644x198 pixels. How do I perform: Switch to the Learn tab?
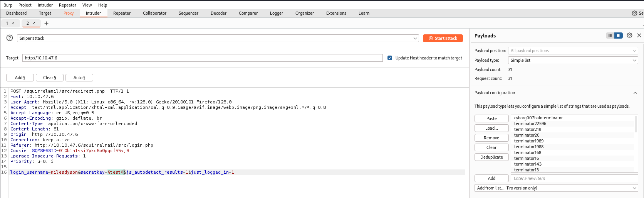[x=364, y=13]
